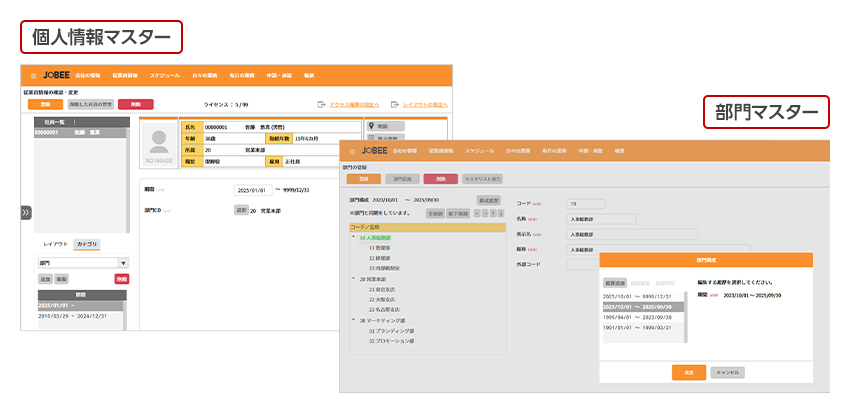
Task: Click キャンセル in the 部門構成 dialog
Action: 729,371
